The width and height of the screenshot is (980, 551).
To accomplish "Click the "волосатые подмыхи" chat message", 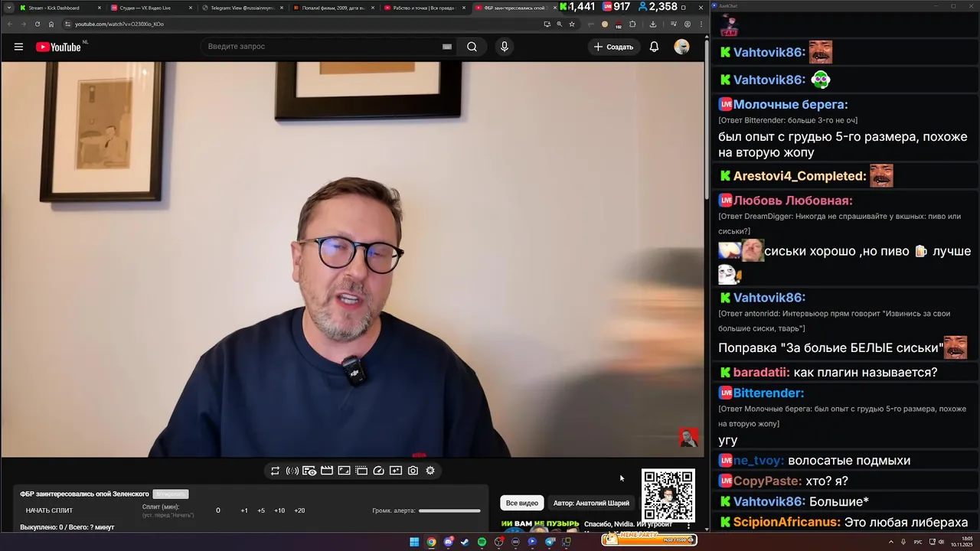I will tap(849, 461).
